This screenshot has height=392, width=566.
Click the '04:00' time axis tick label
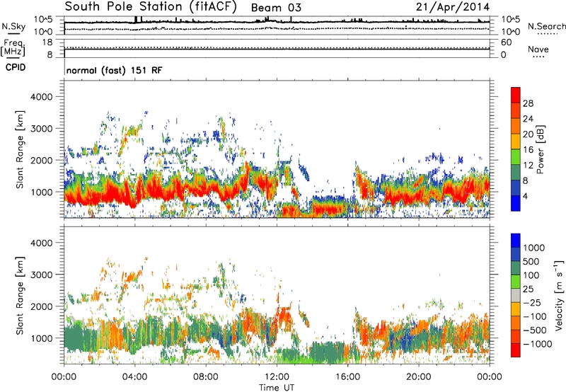pos(134,377)
